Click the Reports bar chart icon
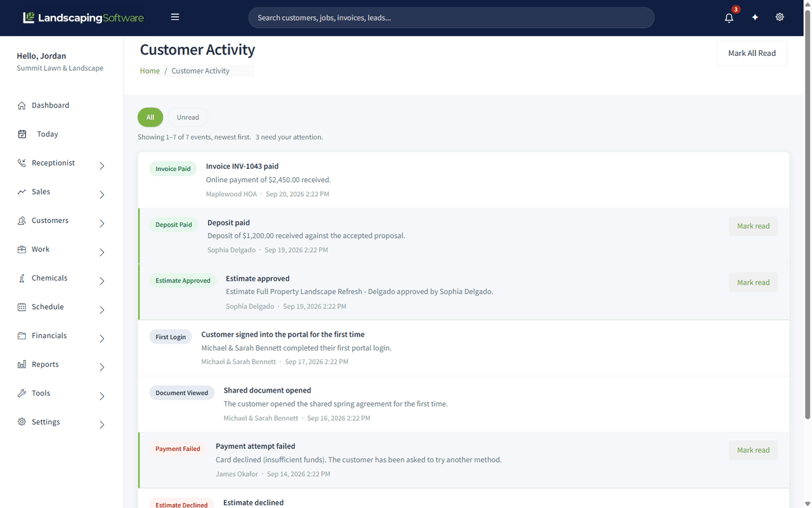 click(22, 364)
